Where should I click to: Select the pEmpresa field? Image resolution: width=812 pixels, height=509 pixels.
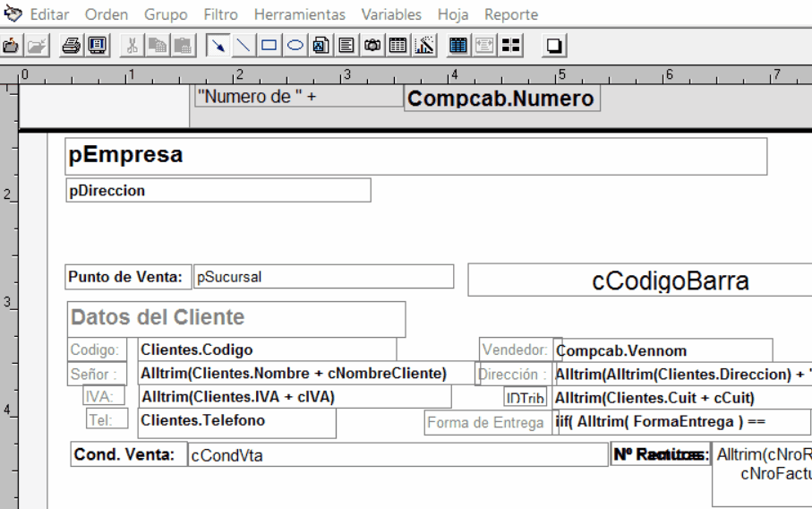(x=415, y=156)
